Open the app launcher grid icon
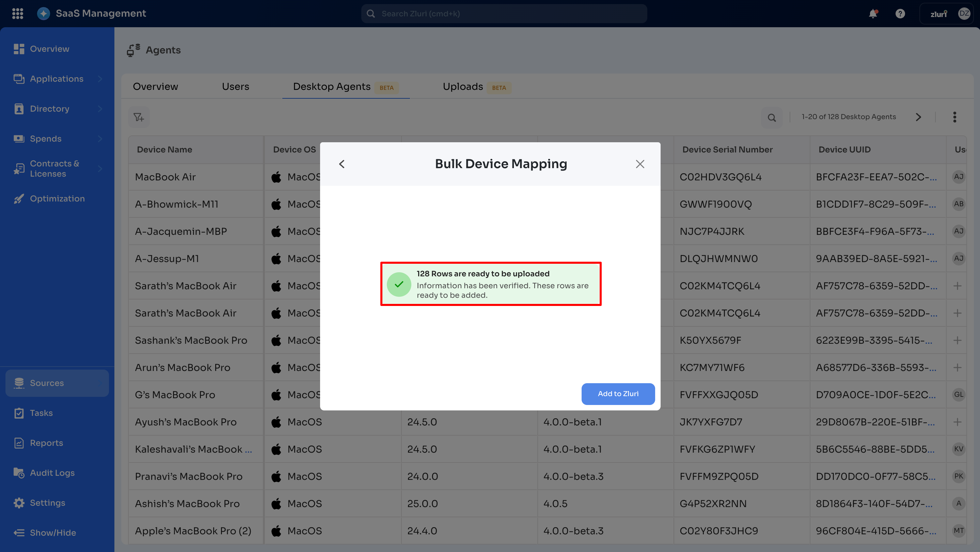Screen dimensions: 980x552 coord(17,14)
